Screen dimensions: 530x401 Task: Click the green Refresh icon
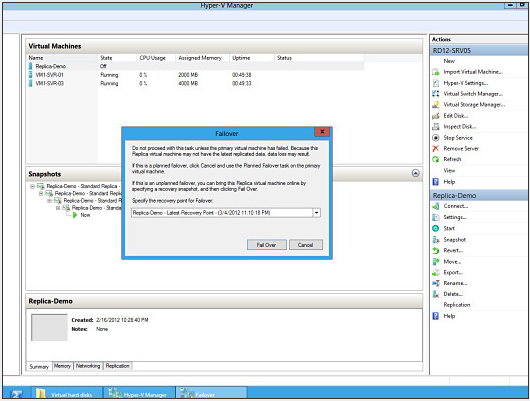(436, 159)
